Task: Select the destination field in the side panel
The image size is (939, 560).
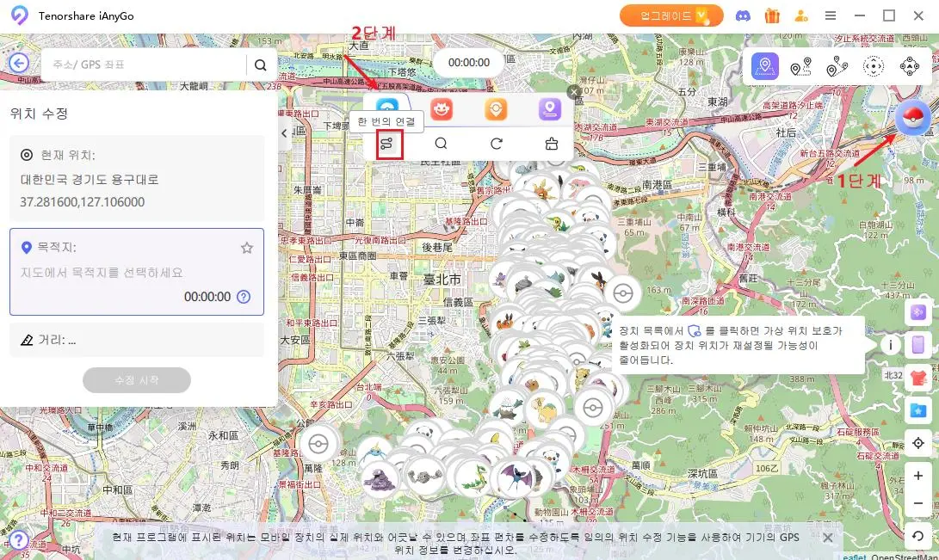Action: tap(137, 272)
